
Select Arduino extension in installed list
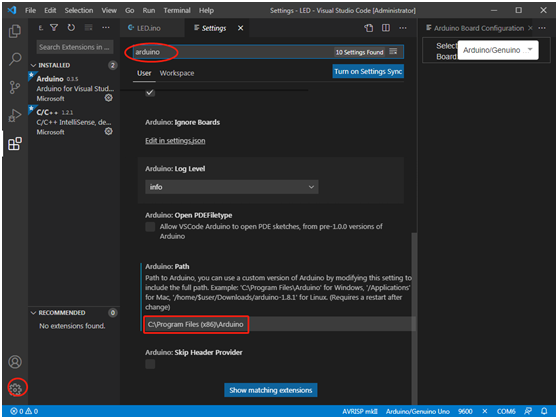tap(74, 88)
